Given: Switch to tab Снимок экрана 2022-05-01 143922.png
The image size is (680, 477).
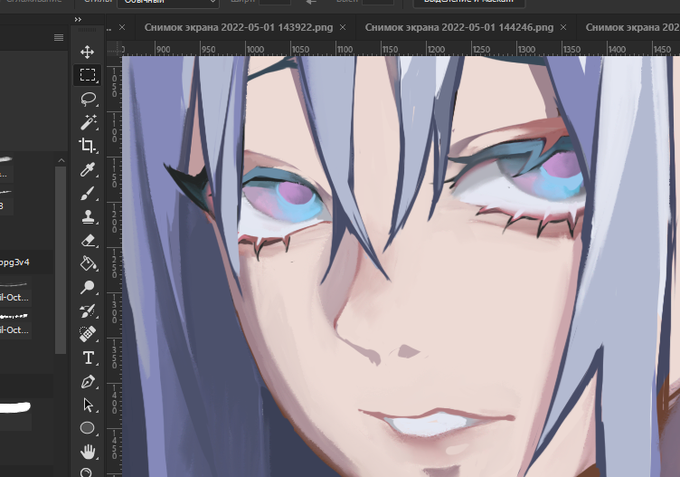Looking at the screenshot, I should [239, 27].
